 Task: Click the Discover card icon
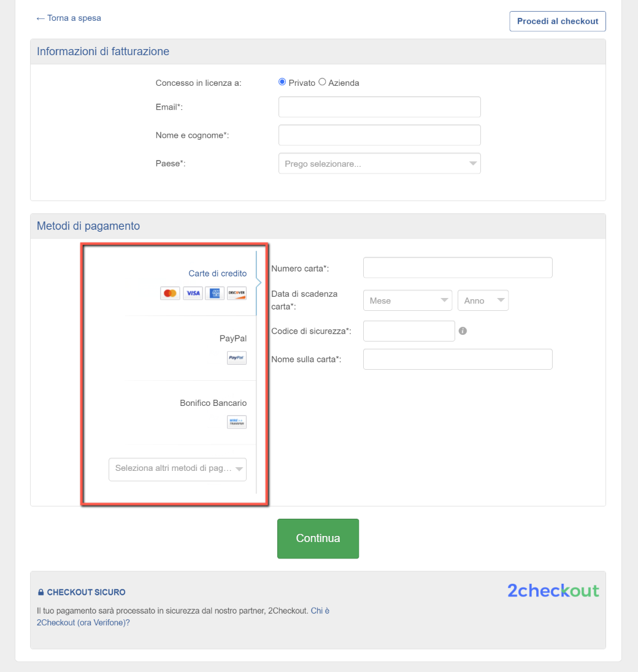(x=237, y=293)
